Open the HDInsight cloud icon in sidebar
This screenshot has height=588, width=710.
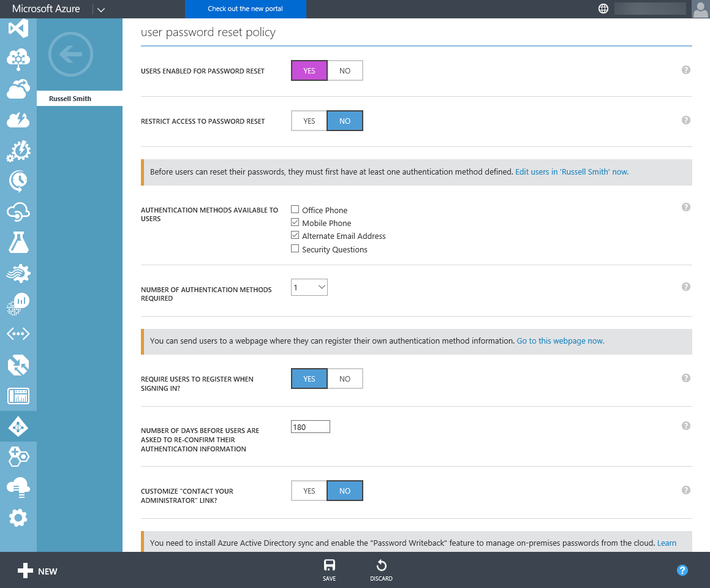18,59
